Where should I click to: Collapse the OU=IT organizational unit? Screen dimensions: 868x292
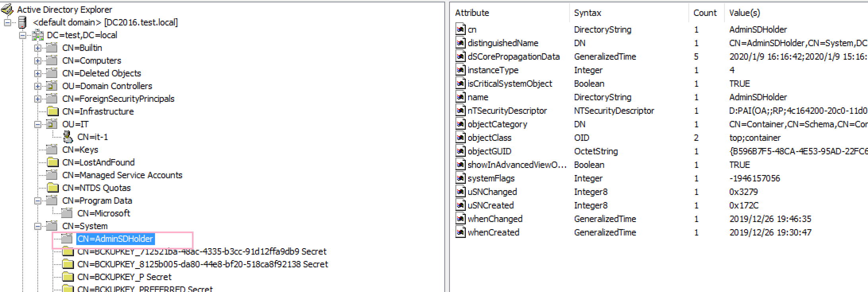[x=38, y=124]
